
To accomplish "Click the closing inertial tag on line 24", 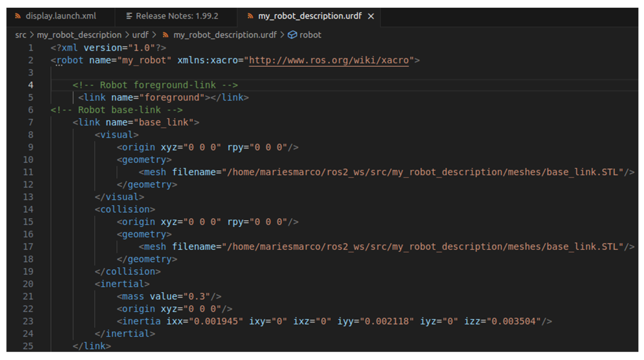I will tap(125, 334).
